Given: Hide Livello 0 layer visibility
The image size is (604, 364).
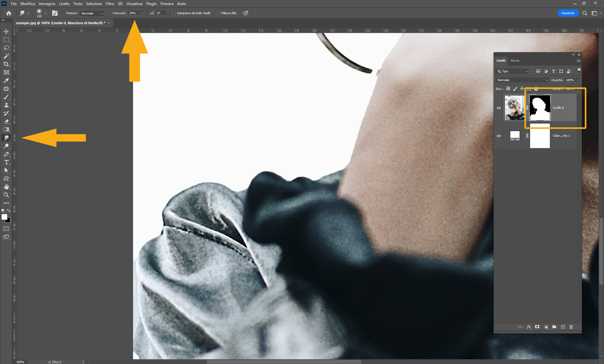Looking at the screenshot, I should click(499, 108).
